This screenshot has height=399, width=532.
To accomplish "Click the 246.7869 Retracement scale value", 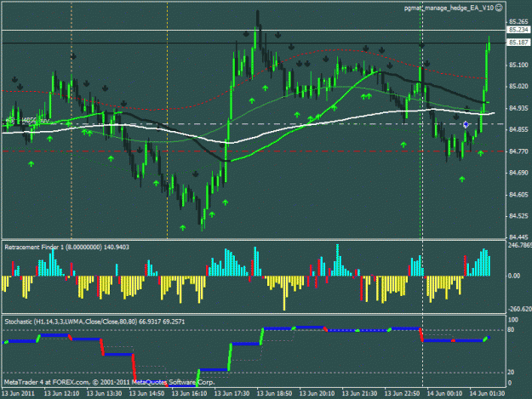I will [x=520, y=245].
